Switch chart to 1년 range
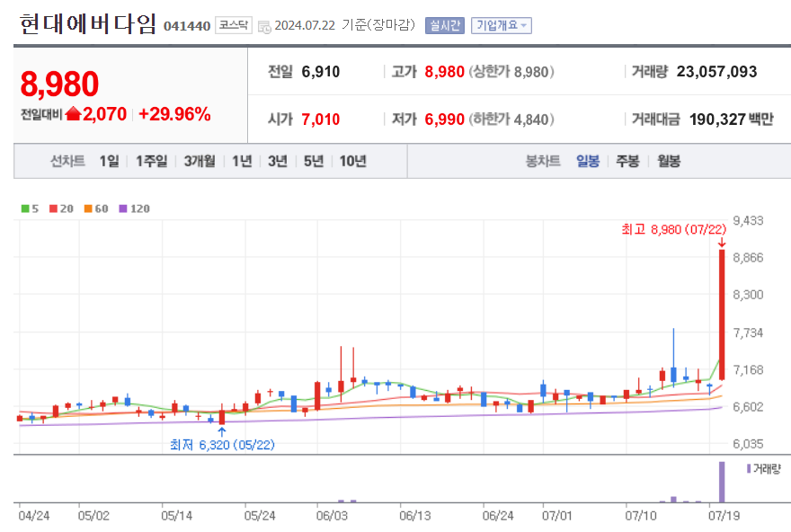This screenshot has height=532, width=791. pyautogui.click(x=242, y=161)
